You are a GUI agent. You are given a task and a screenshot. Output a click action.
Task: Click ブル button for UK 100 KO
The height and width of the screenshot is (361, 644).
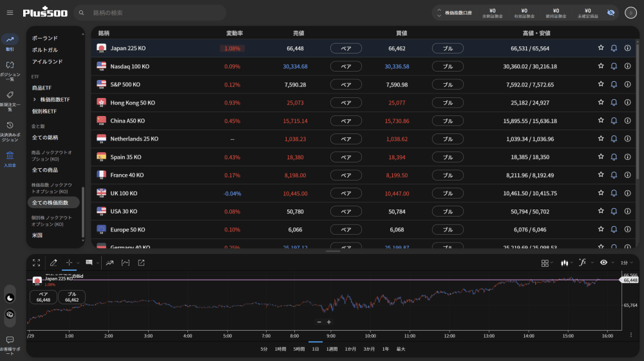(448, 193)
